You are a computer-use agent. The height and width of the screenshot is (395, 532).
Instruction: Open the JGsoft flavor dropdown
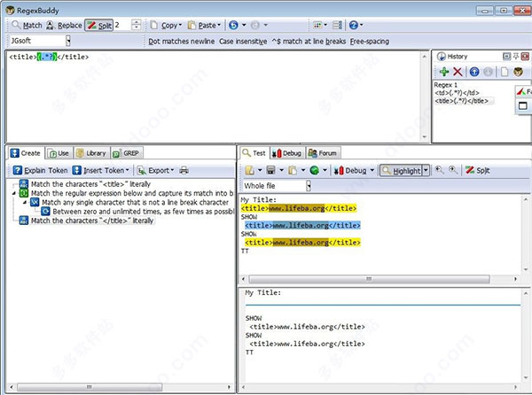point(68,41)
